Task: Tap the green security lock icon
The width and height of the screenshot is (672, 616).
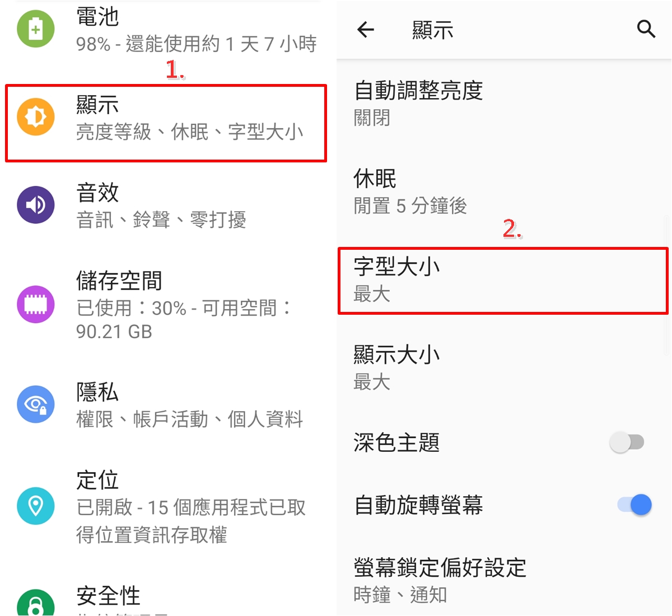Action: (x=36, y=603)
